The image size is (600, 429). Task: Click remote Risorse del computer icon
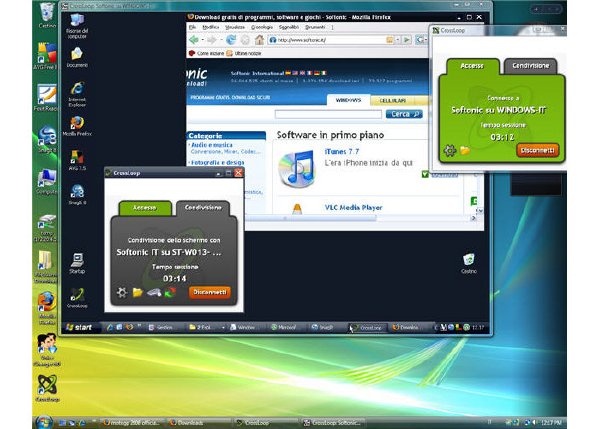click(77, 25)
